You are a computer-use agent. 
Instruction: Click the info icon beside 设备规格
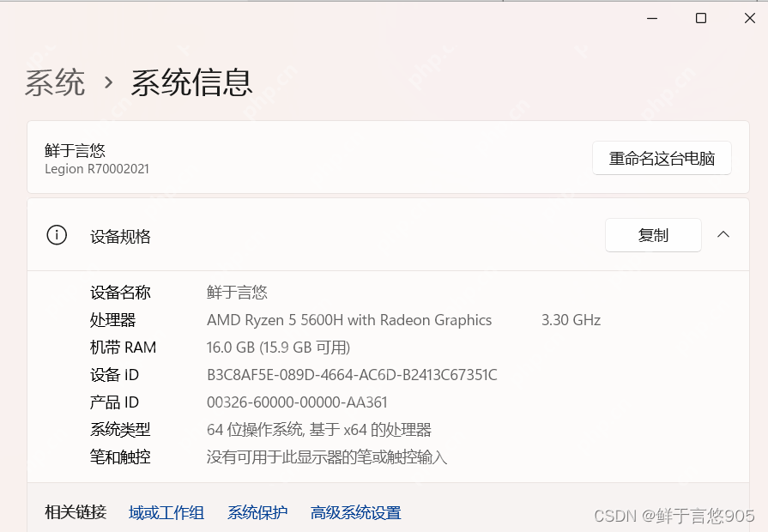pyautogui.click(x=57, y=235)
